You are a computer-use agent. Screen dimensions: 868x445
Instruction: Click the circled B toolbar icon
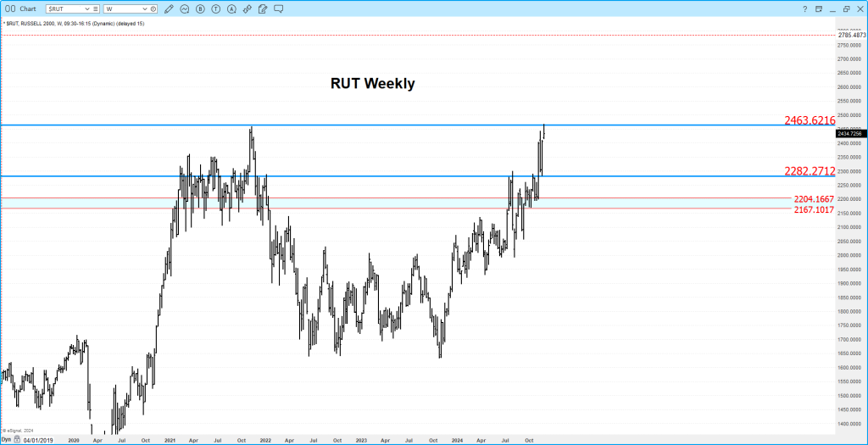coord(200,8)
